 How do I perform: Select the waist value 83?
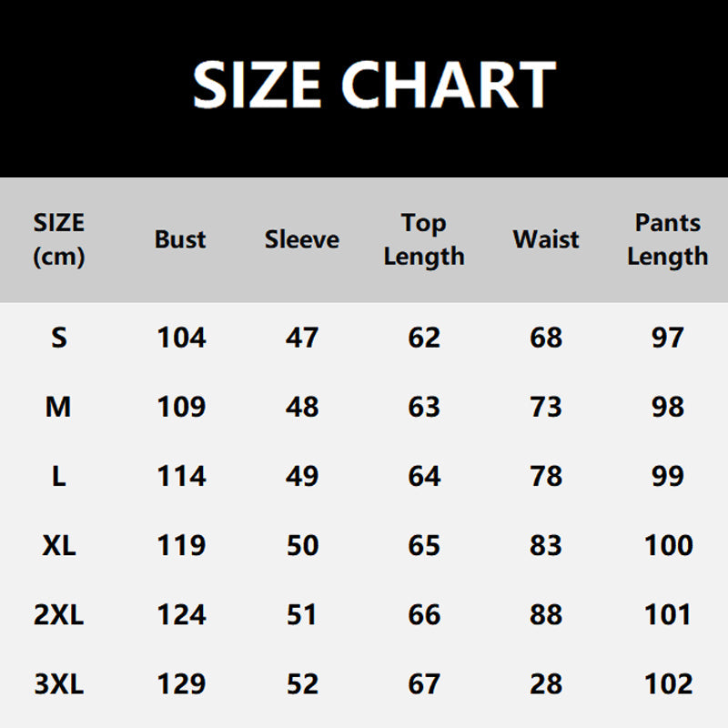click(x=546, y=545)
